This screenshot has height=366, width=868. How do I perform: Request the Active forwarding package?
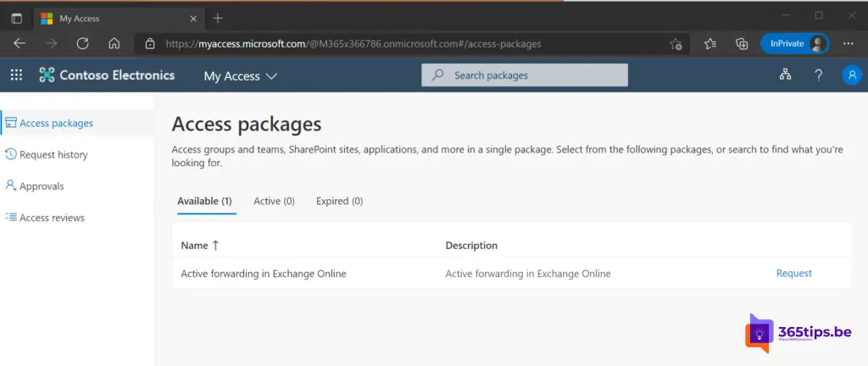[793, 273]
